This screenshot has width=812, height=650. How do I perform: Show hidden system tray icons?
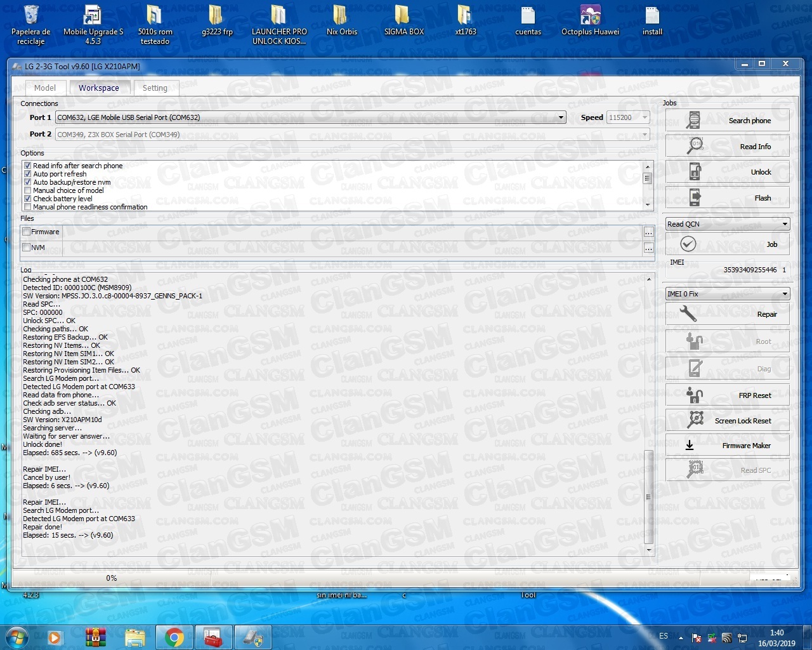(681, 638)
